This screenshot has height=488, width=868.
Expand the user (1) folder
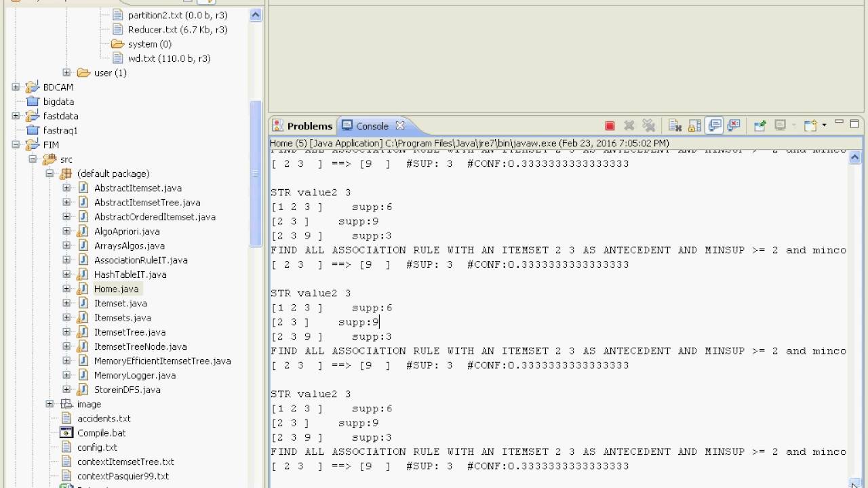click(x=66, y=73)
